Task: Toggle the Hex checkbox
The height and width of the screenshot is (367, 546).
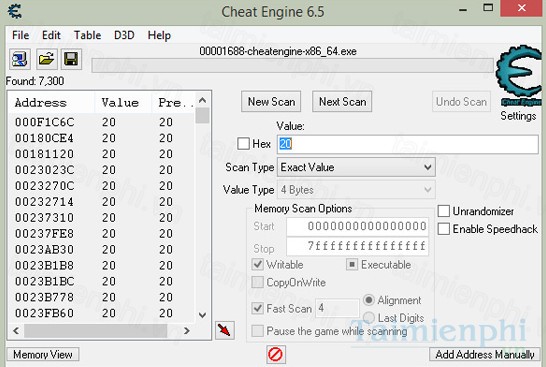Action: (x=243, y=143)
